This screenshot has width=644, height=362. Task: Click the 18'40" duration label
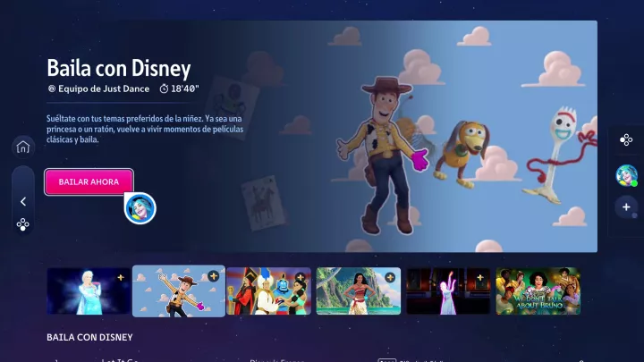180,88
